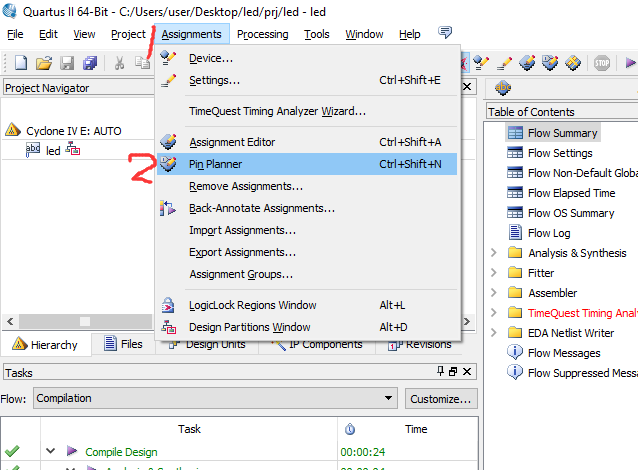
Task: Click the Customize... button
Action: click(441, 399)
